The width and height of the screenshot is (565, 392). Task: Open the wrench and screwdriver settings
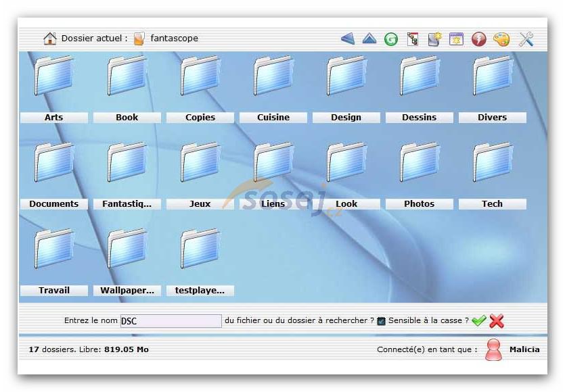[x=526, y=39]
